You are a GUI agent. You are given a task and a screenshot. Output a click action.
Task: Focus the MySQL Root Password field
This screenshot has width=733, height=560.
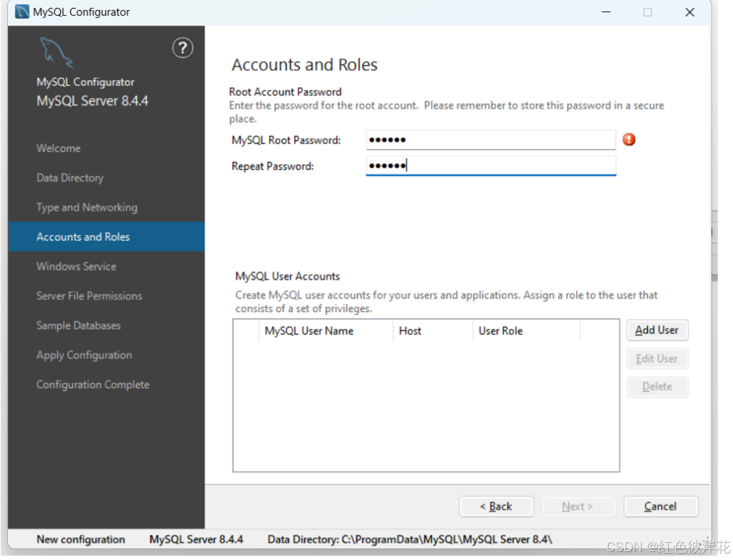pos(490,139)
